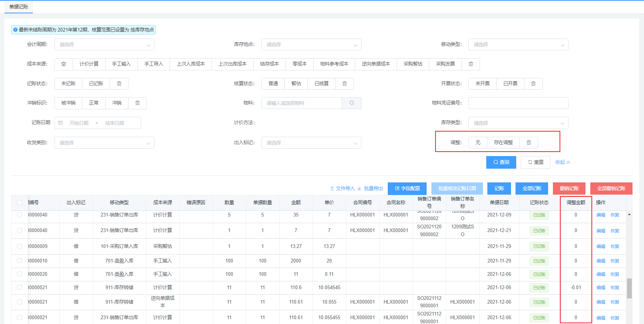The image size is (644, 324).
Task: Click trash icon in 冲销标识 row
Action: pyautogui.click(x=137, y=103)
